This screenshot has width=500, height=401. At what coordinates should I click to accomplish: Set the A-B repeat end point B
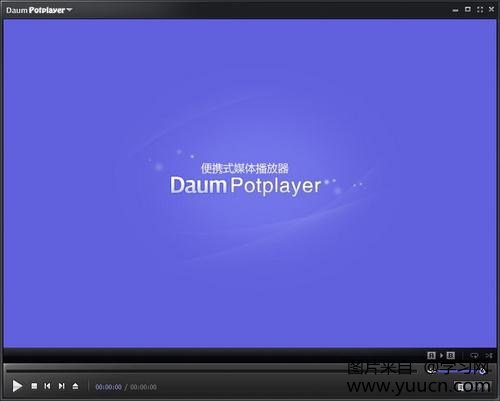point(450,356)
